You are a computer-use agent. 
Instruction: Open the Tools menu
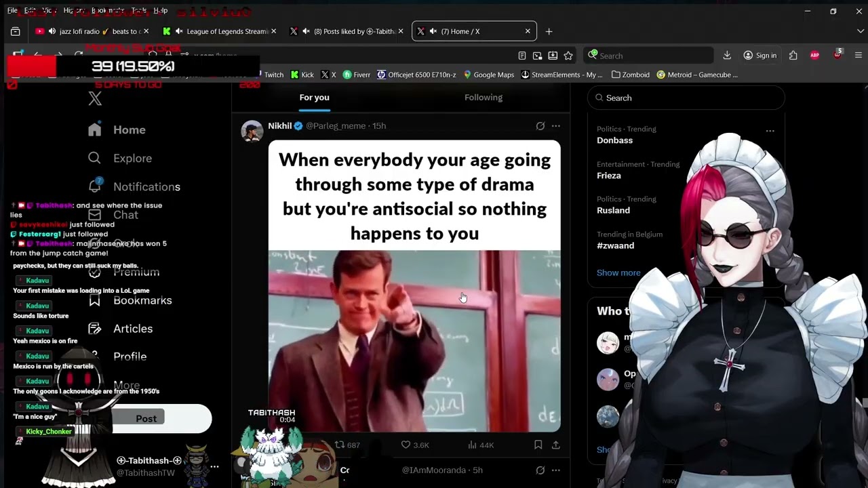(139, 11)
